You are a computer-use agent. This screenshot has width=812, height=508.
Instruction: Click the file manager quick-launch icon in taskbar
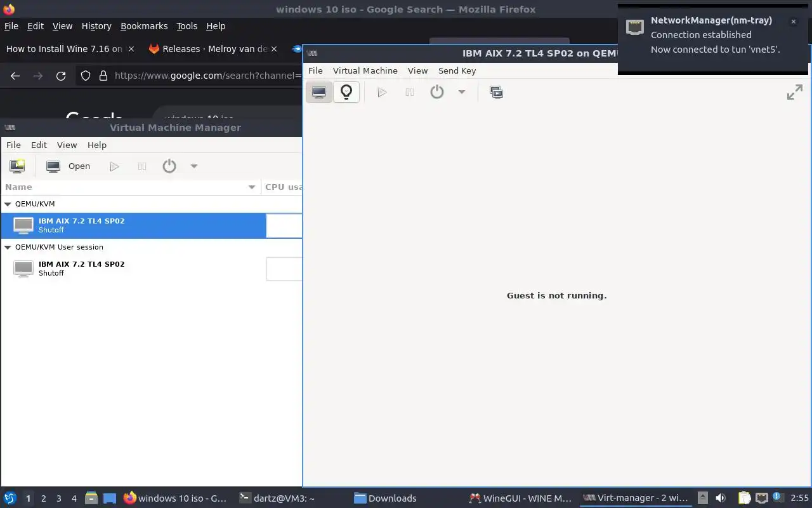click(x=91, y=498)
